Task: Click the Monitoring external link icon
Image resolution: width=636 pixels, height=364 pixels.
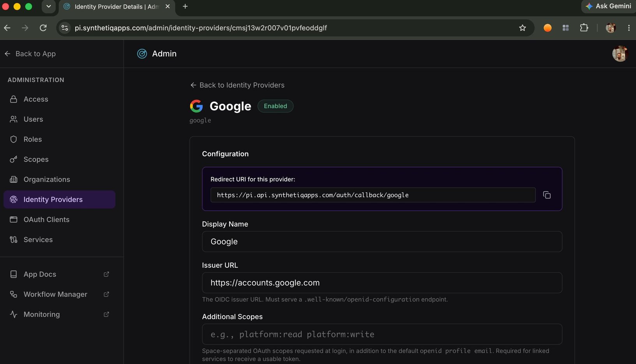Action: coord(106,314)
